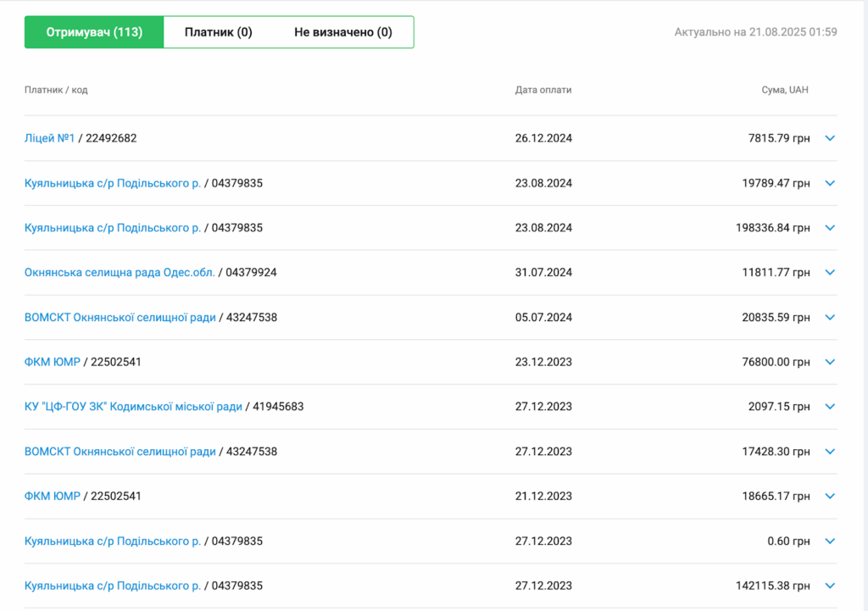Expand the 198336.84 грн payment details
Screen dimensions: 868x611
click(x=830, y=228)
